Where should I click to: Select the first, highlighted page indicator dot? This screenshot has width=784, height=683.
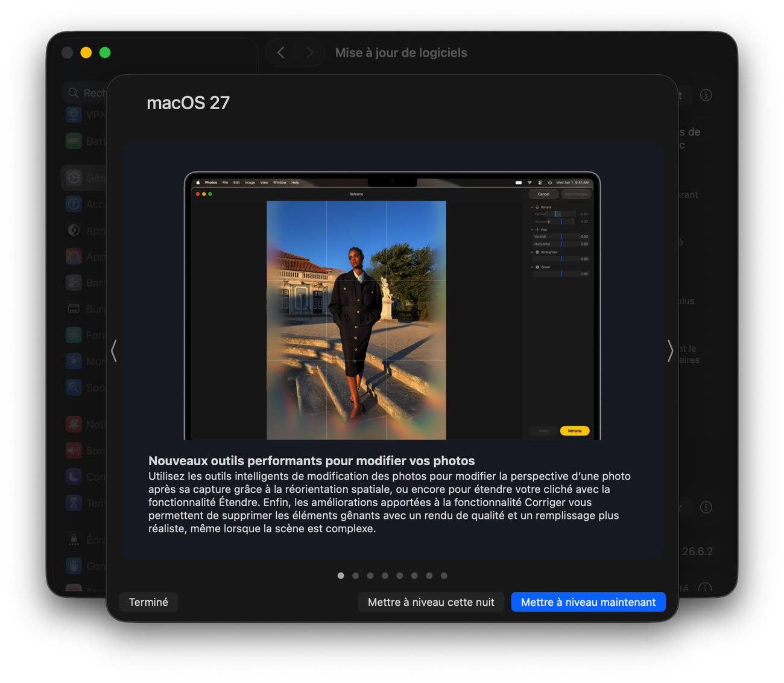coord(341,576)
